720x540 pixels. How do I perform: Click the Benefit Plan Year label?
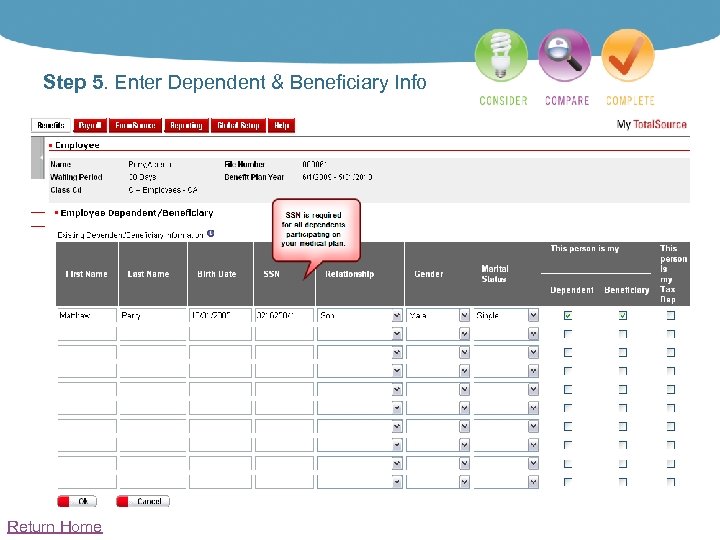point(254,177)
